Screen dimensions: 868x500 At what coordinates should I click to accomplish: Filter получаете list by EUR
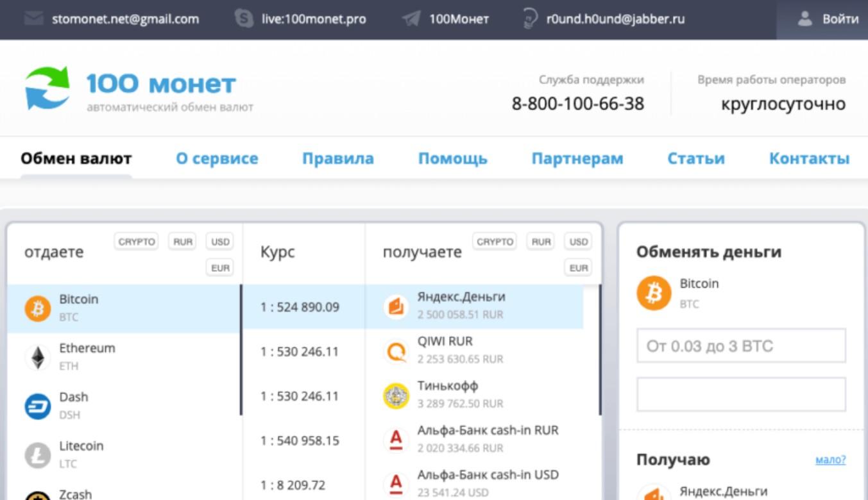(579, 268)
